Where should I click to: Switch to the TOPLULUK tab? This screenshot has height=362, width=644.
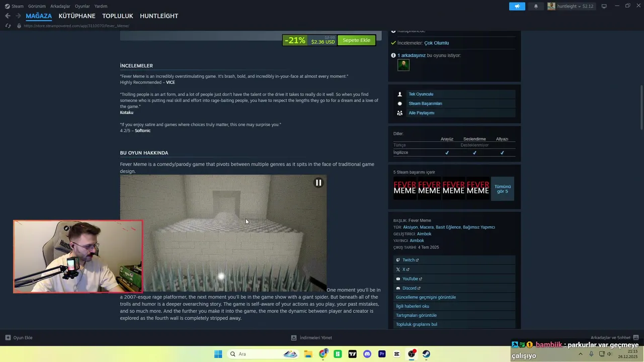click(118, 16)
